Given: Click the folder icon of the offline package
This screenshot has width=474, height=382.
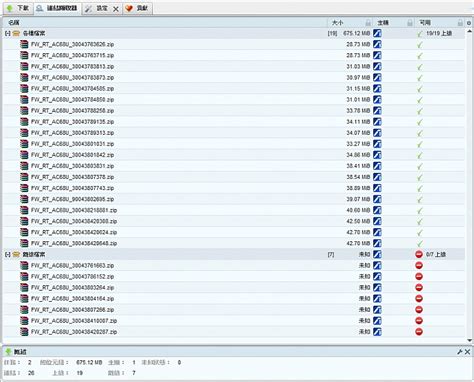Looking at the screenshot, I should point(16,255).
